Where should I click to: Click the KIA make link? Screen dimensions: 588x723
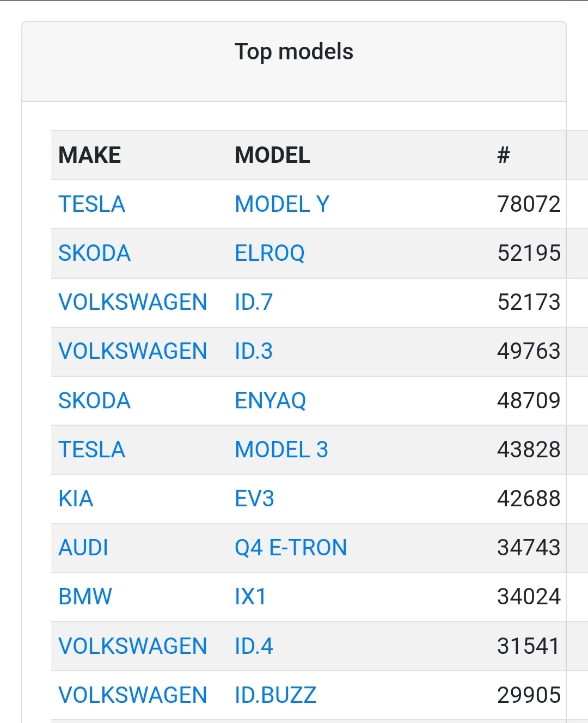[x=76, y=499]
